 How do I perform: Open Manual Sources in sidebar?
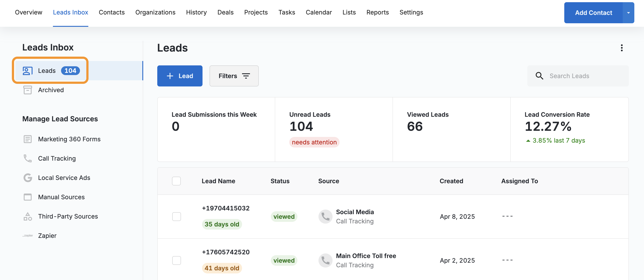[x=61, y=197]
